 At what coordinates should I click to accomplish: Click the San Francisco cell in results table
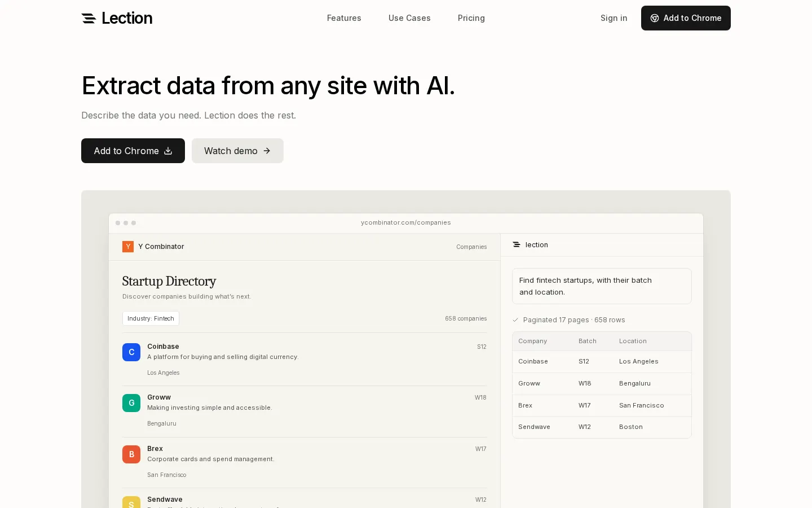642,405
